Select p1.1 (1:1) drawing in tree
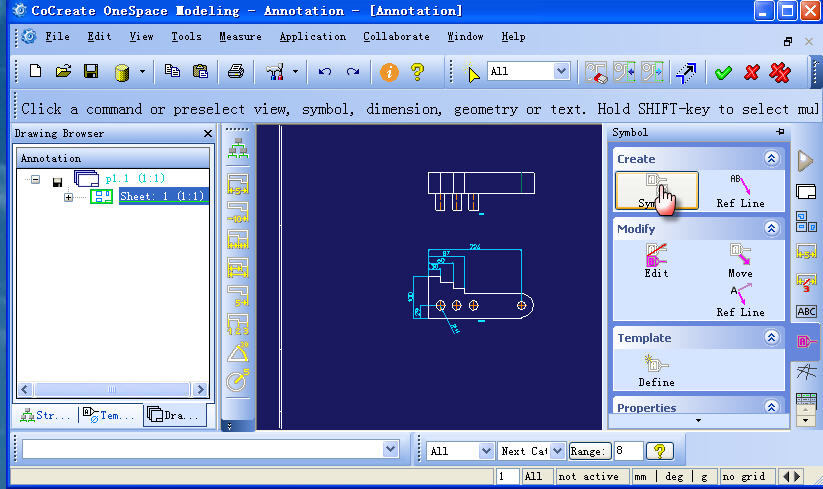Screen dimensions: 823x489 click(135, 178)
